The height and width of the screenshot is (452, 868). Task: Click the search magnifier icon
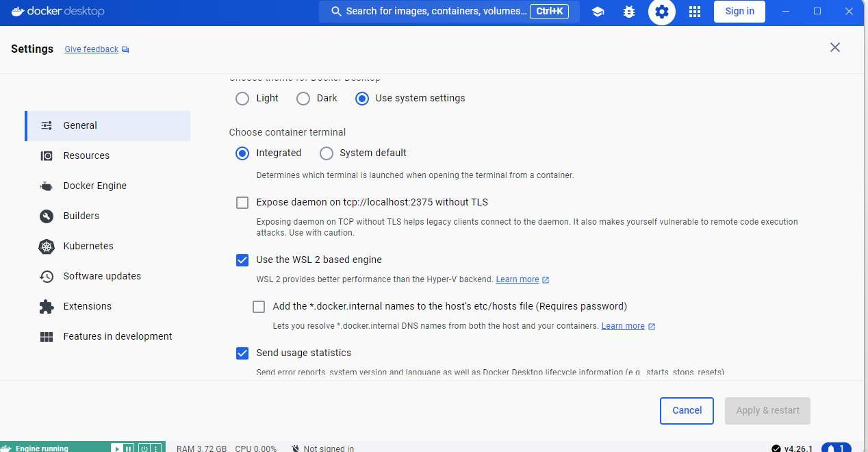(x=336, y=12)
